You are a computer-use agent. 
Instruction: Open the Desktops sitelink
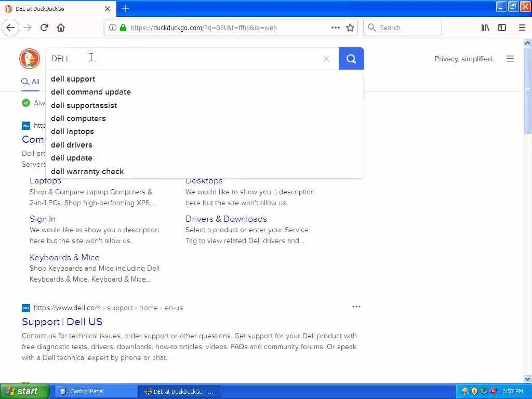(204, 181)
